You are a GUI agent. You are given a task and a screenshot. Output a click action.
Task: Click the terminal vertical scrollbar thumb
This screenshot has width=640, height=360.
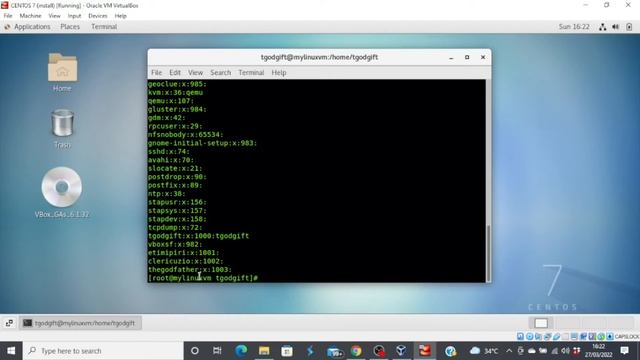(x=488, y=252)
